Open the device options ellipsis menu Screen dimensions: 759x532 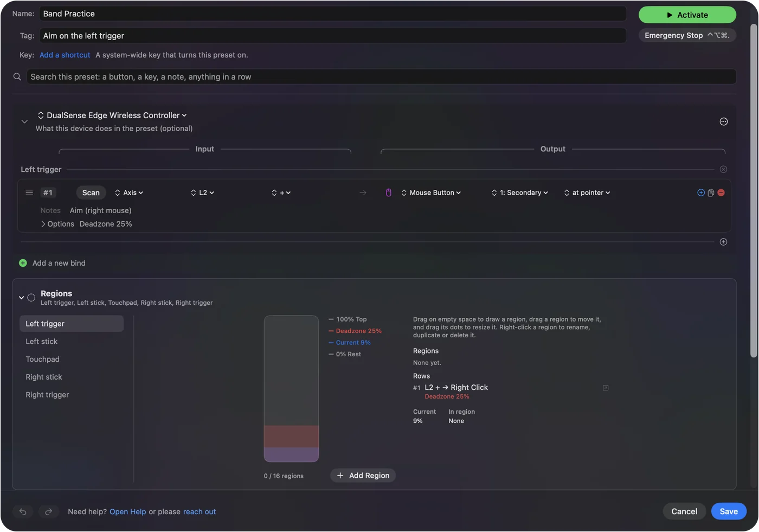[x=723, y=121]
